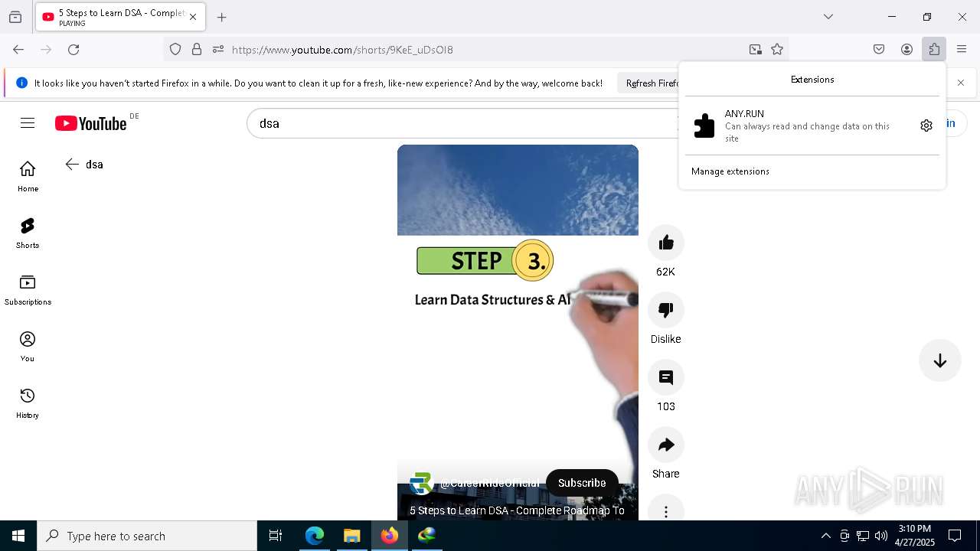Launch Microsoft Edge from taskbar

(x=315, y=536)
